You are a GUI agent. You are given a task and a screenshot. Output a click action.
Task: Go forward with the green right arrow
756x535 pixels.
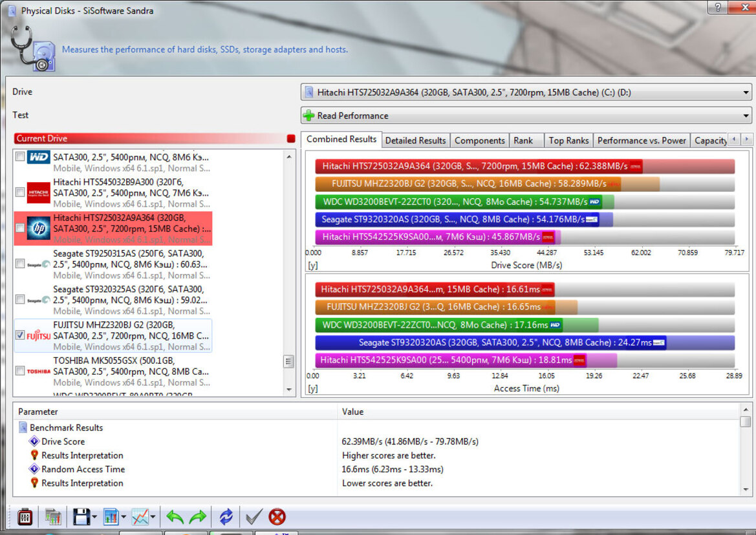click(198, 517)
